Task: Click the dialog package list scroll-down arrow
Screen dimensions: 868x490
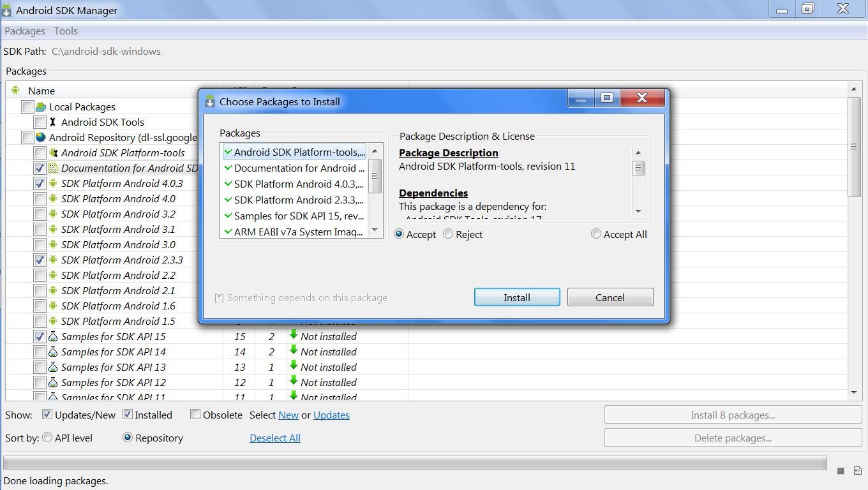Action: (x=375, y=230)
